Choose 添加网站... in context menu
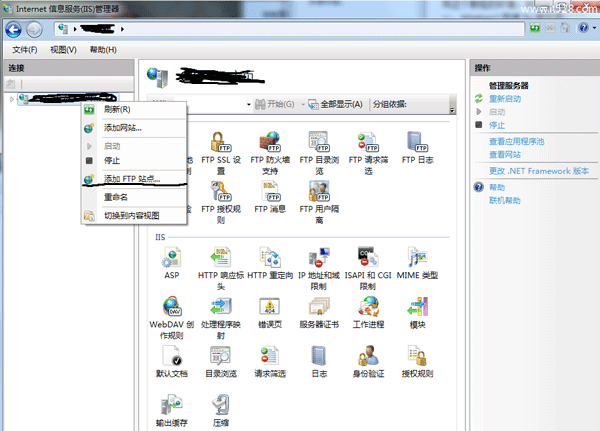 134,128
